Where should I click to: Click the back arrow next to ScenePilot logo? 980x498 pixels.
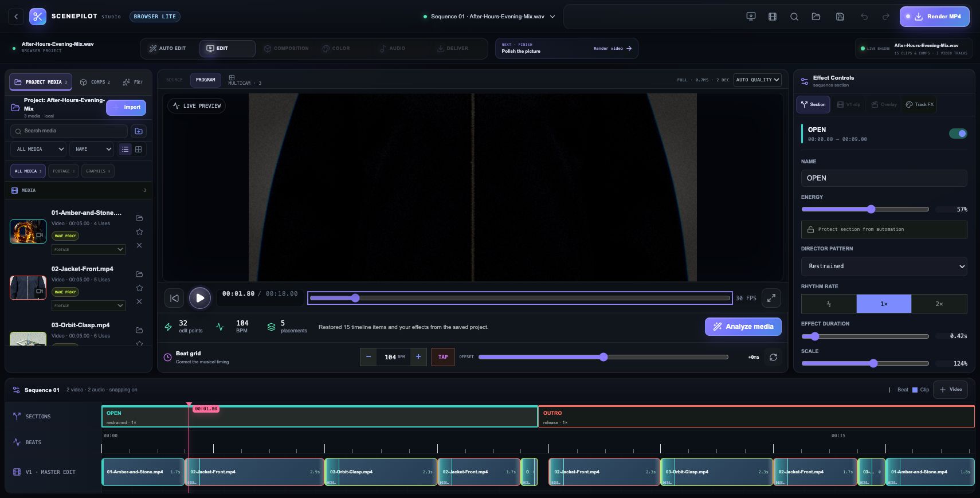coord(16,17)
